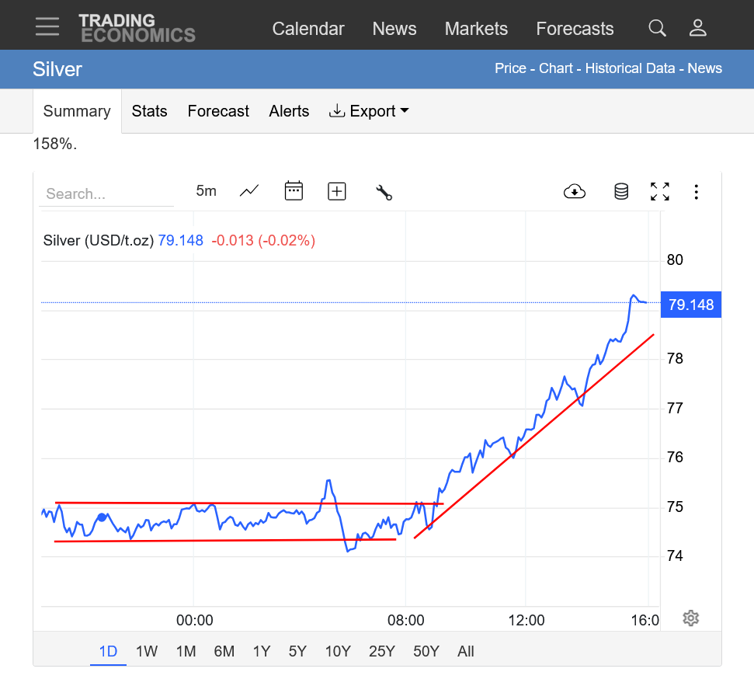The width and height of the screenshot is (754, 700).
Task: Switch to the Forecast tab
Action: point(218,111)
